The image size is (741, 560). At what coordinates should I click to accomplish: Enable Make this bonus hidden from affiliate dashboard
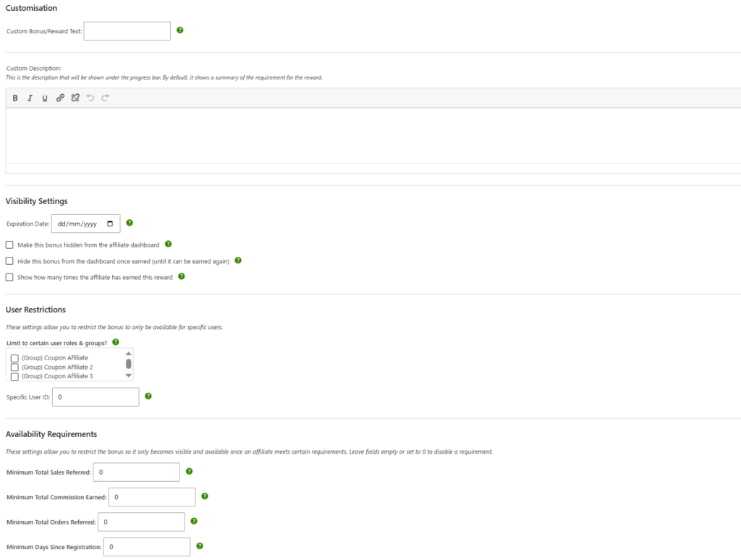tap(9, 245)
